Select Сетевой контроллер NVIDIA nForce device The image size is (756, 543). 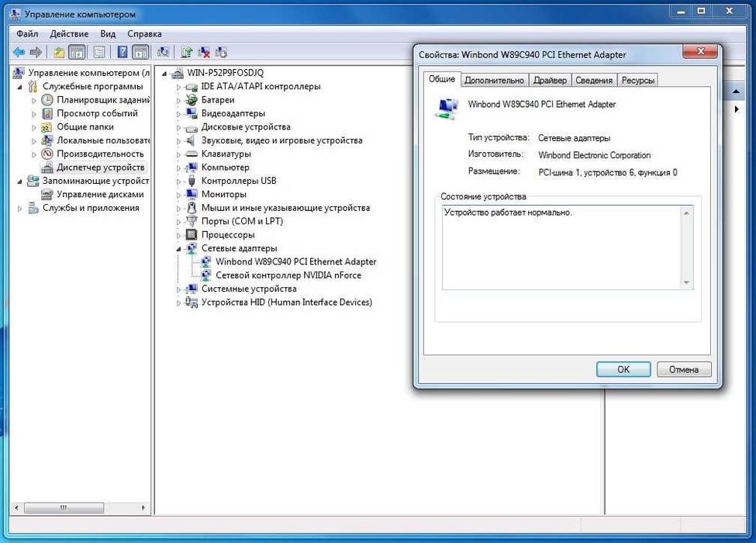[288, 275]
